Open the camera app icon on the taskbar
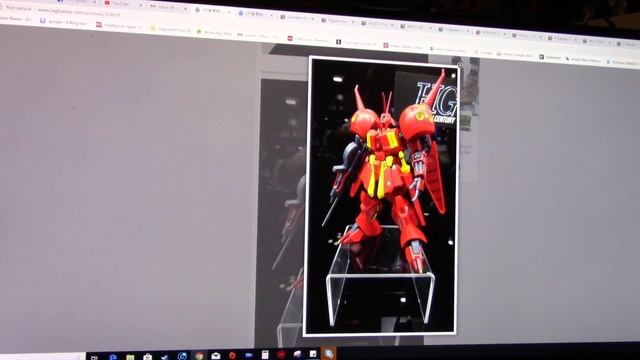The image size is (640, 360). pyautogui.click(x=249, y=355)
